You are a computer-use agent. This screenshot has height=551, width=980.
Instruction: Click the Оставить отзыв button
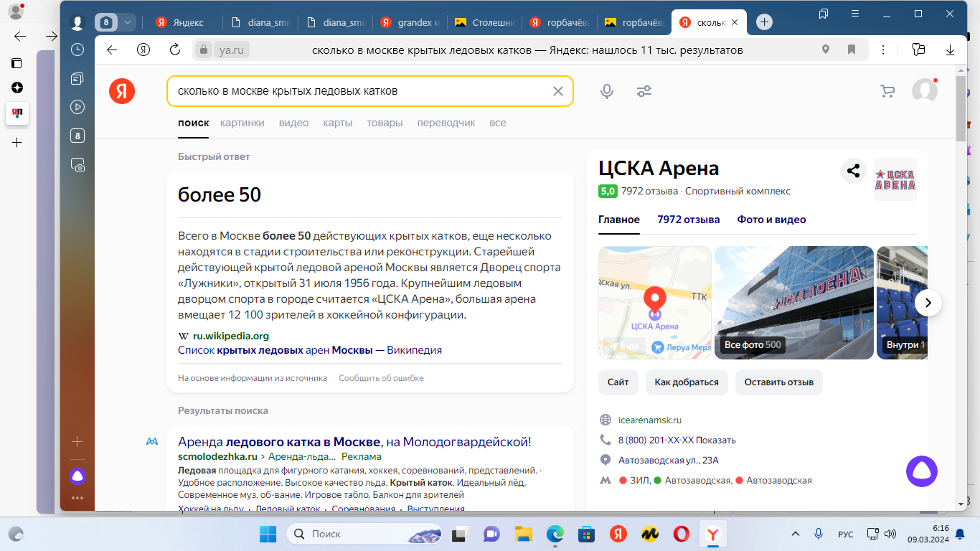[x=779, y=382]
